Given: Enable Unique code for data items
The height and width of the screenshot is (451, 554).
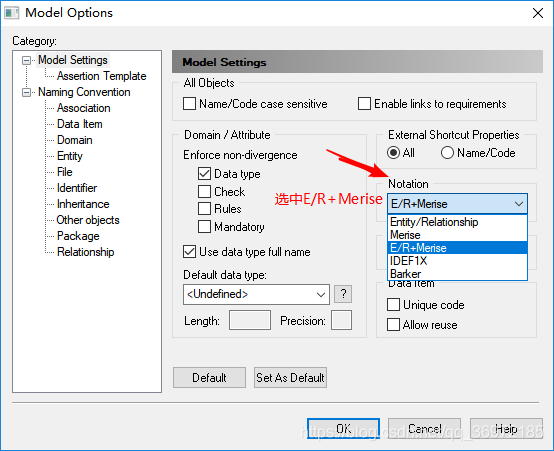Looking at the screenshot, I should coord(394,305).
